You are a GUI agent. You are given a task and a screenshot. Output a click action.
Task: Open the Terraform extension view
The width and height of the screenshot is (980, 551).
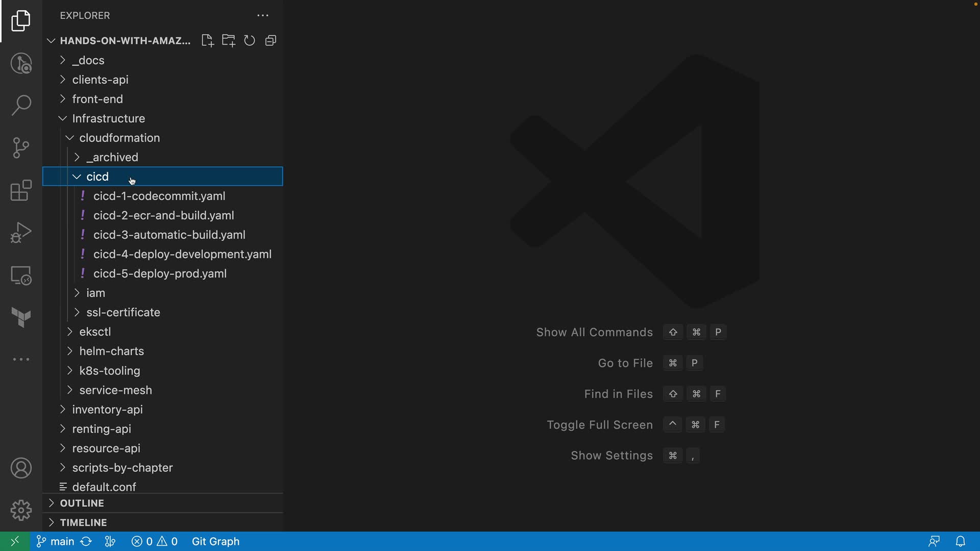pyautogui.click(x=21, y=317)
